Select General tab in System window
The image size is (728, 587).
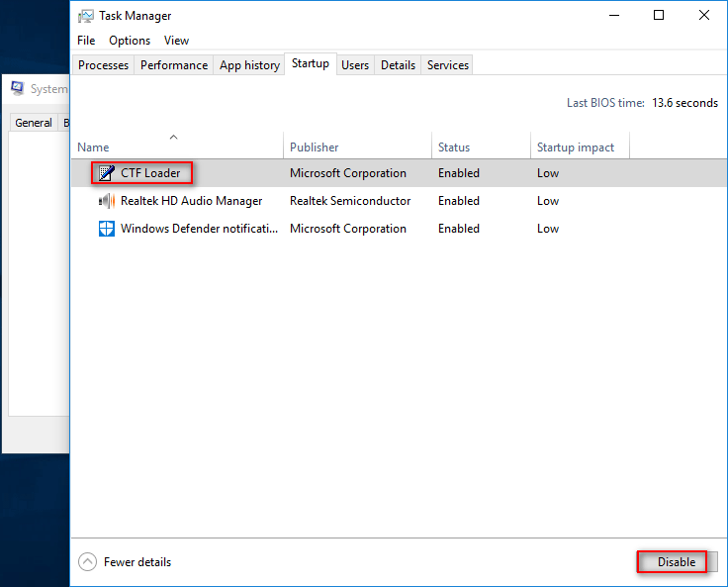coord(34,123)
